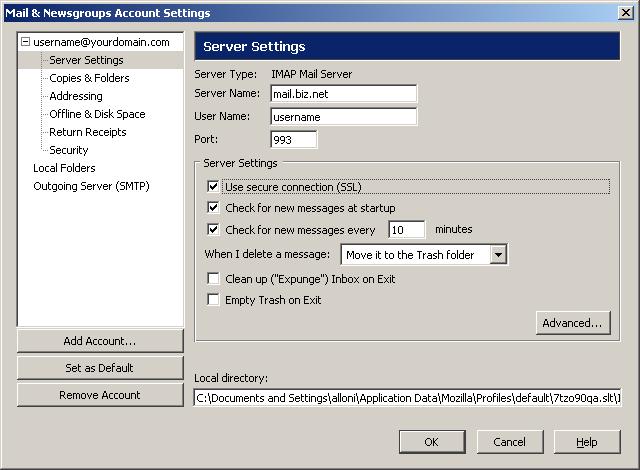Open Copies & Folders settings
Image resolution: width=640 pixels, height=470 pixels.
pos(89,78)
